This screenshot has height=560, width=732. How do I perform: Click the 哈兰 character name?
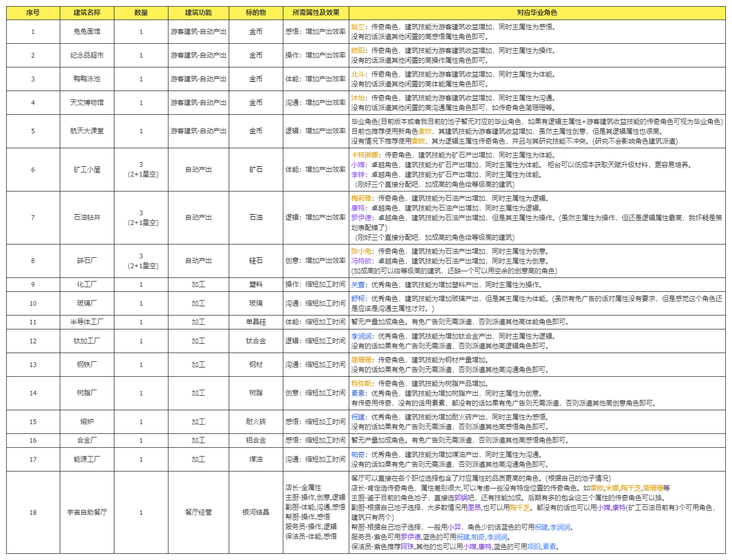358,27
